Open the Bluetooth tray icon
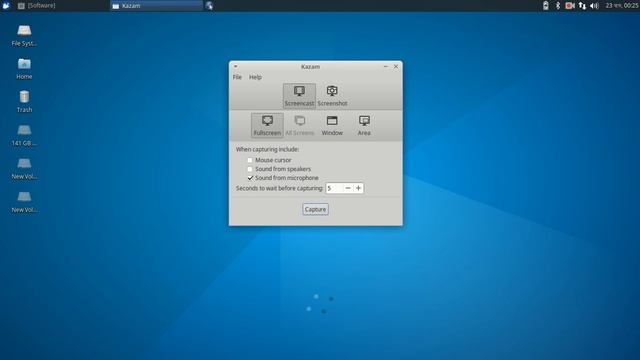Image resolution: width=640 pixels, height=360 pixels. 558,6
